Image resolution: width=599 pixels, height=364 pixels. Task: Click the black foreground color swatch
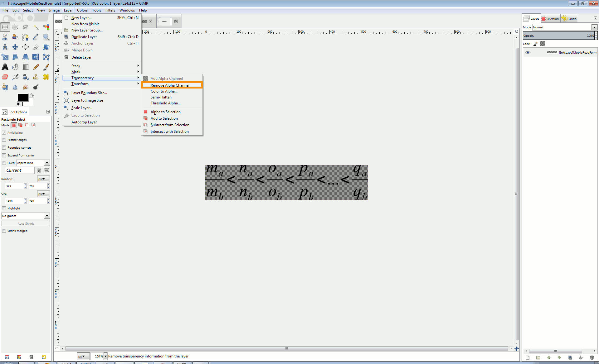[22, 98]
